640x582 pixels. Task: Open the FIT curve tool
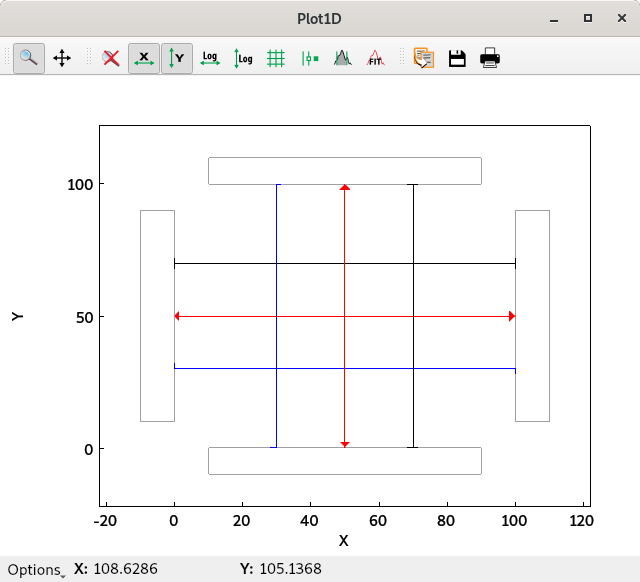coord(375,58)
